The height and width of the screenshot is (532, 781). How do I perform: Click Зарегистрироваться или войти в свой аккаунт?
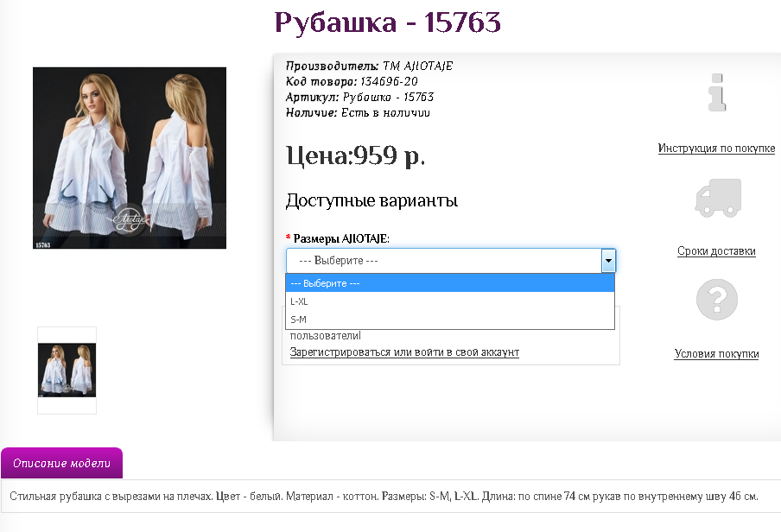point(404,352)
